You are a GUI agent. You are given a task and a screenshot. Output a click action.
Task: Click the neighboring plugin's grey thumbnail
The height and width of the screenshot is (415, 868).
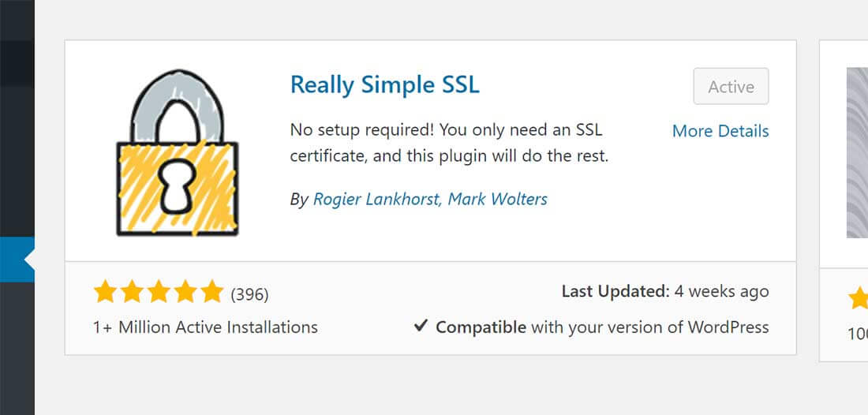(x=857, y=153)
